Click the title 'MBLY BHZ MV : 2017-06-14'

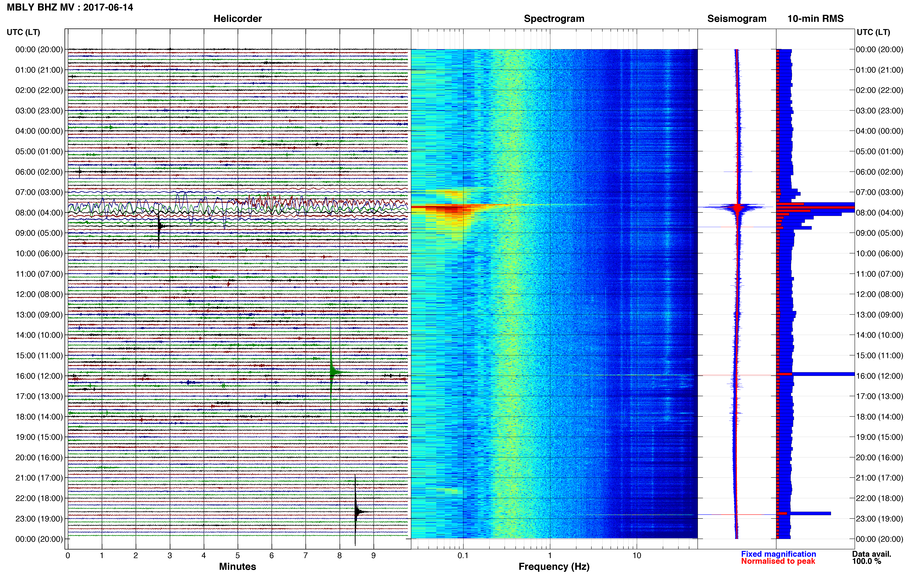pos(70,7)
